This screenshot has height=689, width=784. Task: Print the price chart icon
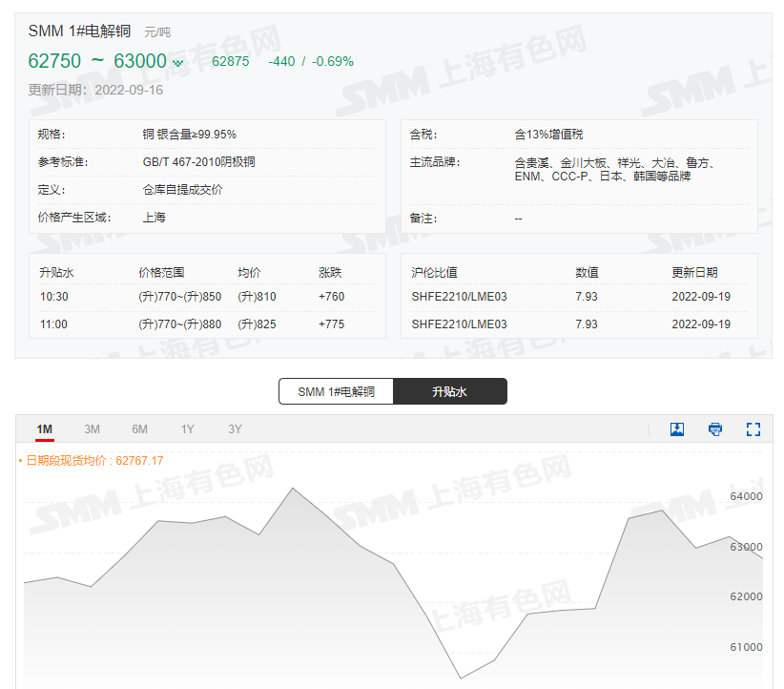715,428
